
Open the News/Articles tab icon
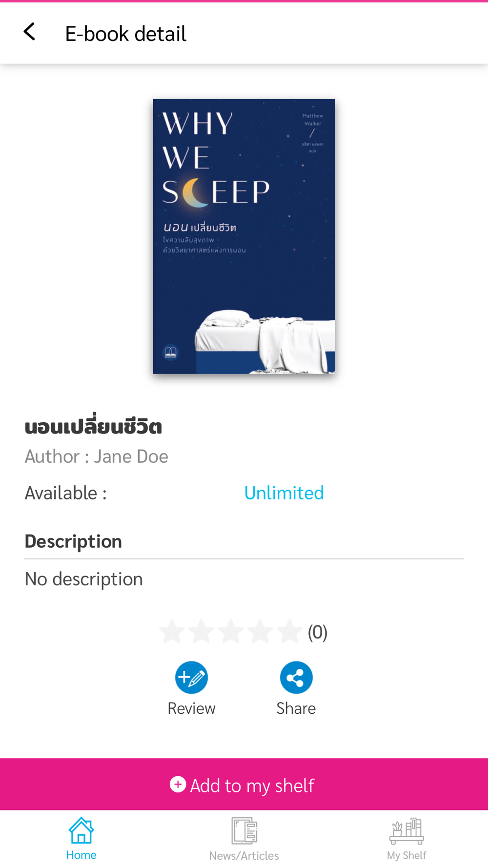coord(244,831)
